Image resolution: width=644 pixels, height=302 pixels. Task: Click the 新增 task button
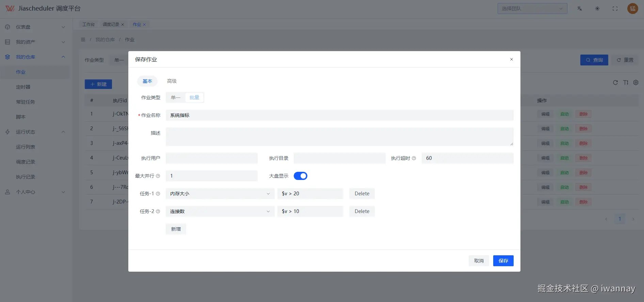coord(176,229)
